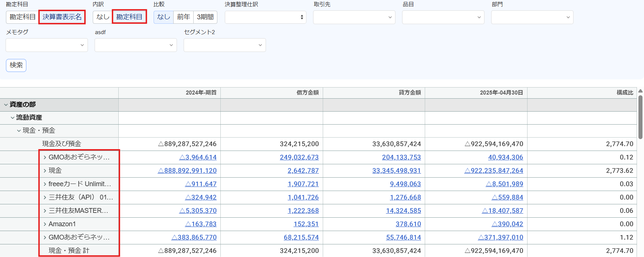Viewport: 644px width, 257px height.
Task: Set 比較 comparison to なし
Action: pos(164,17)
